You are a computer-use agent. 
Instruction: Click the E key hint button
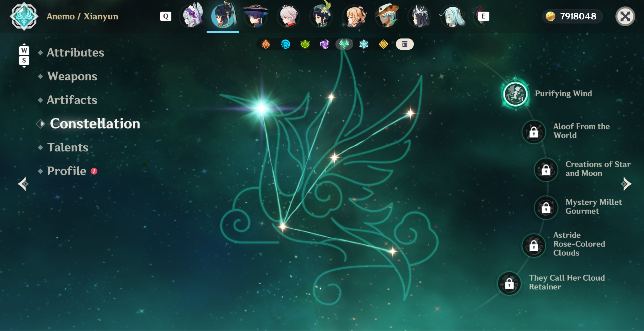point(483,16)
